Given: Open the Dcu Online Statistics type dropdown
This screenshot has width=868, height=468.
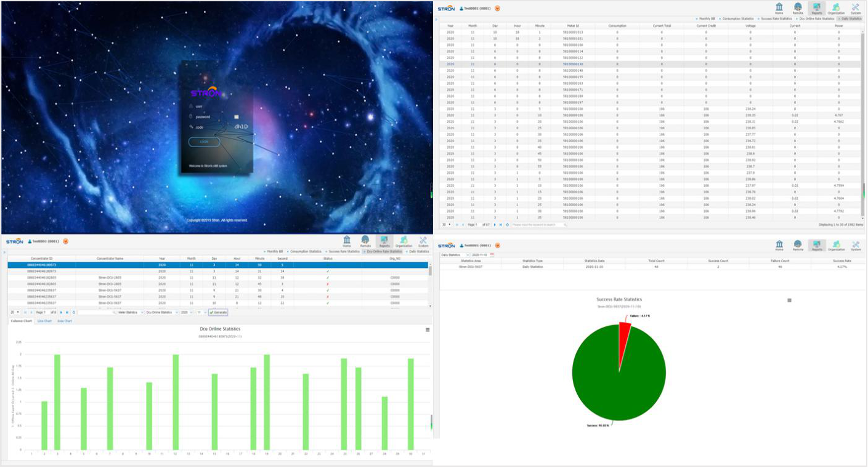Looking at the screenshot, I should 176,312.
